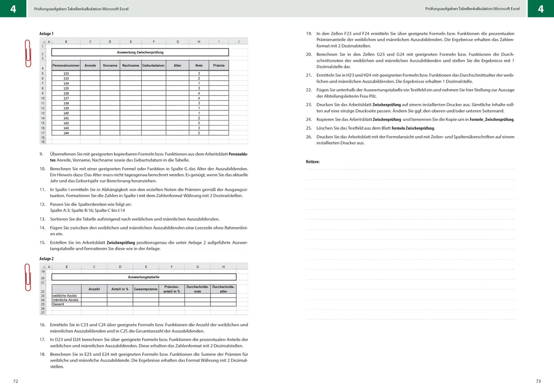Click the left page header title text

pyautogui.click(x=82, y=9)
